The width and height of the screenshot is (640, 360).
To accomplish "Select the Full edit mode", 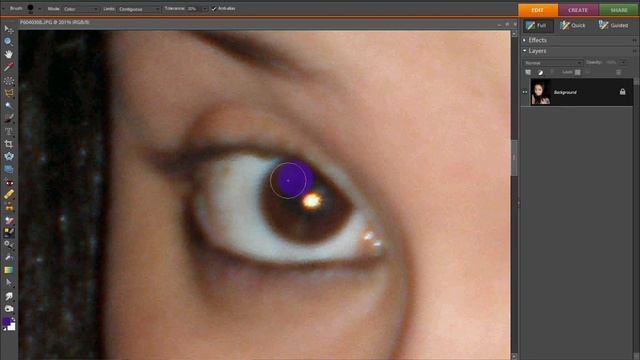I will tap(537, 25).
